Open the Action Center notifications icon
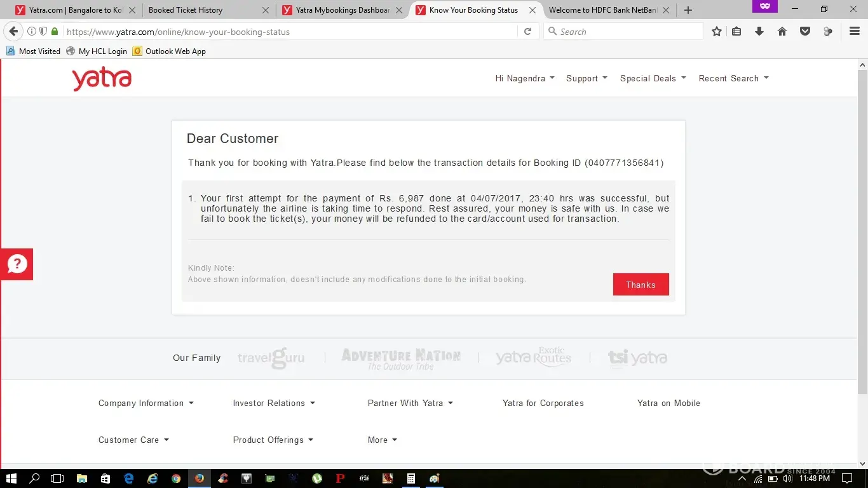 click(x=846, y=478)
